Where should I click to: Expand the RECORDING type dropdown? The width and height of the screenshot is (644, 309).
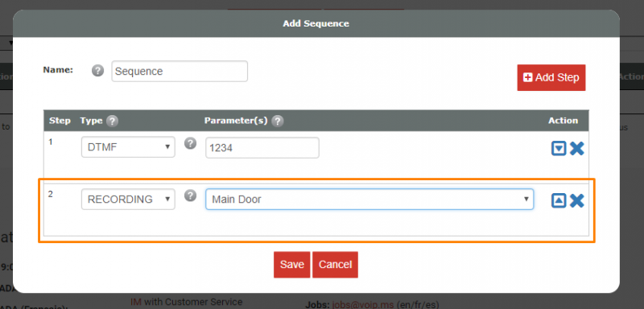coord(128,200)
